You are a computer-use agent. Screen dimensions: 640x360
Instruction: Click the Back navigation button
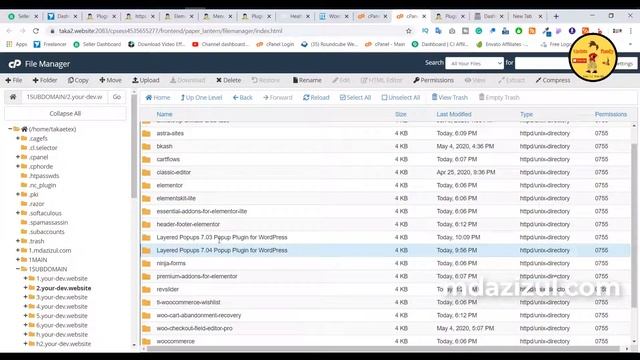[242, 98]
